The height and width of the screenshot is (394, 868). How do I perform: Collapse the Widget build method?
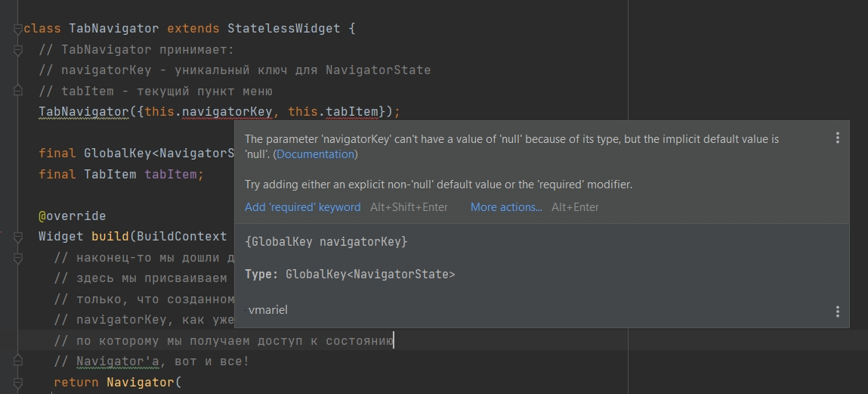coord(17,237)
